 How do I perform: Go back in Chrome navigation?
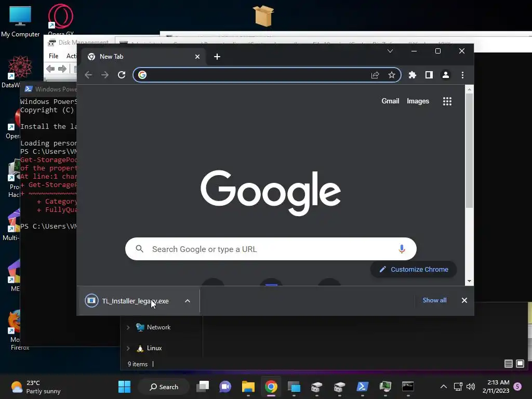(88, 75)
